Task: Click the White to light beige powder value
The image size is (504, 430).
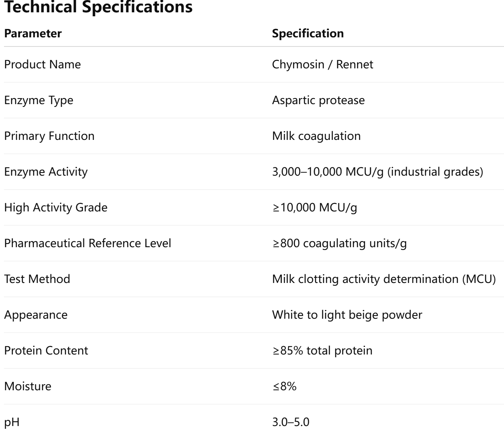Action: pos(347,315)
